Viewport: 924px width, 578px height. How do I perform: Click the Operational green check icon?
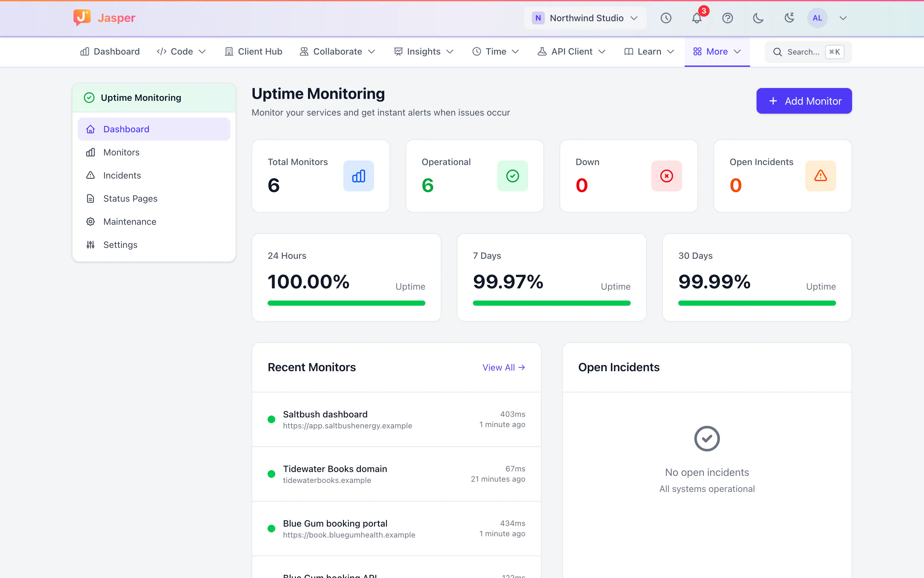pyautogui.click(x=512, y=176)
